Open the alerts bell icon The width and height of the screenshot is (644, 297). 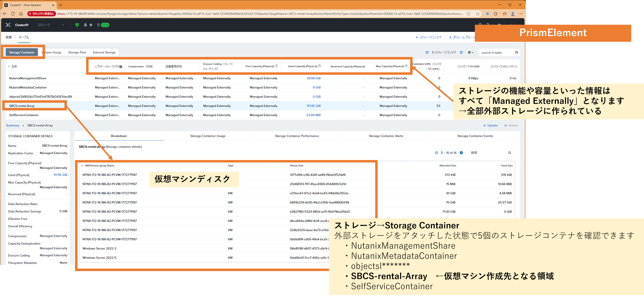pos(85,25)
